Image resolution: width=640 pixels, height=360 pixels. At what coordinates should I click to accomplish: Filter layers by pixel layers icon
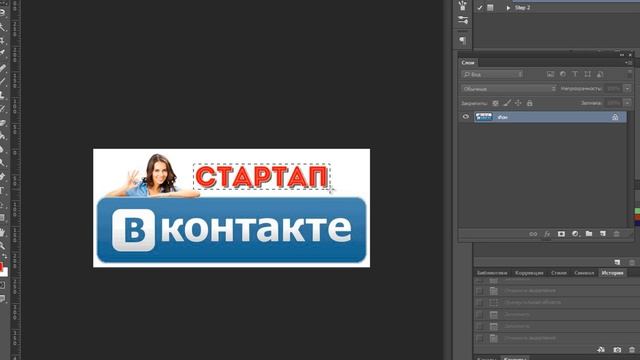(550, 74)
